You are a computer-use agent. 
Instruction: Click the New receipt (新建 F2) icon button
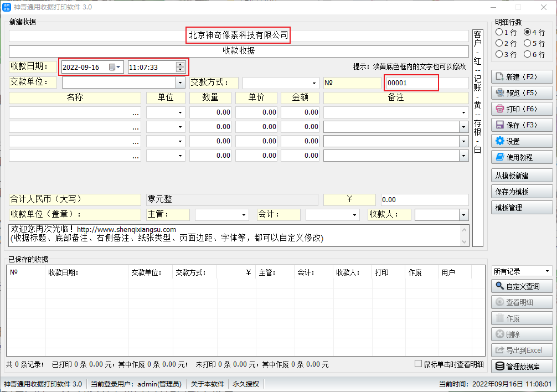tap(522, 77)
